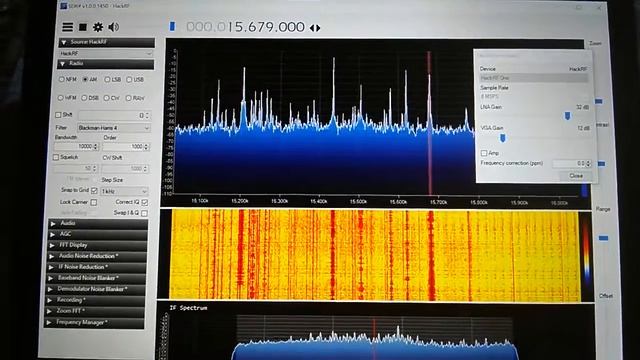Screen dimensions: 640x360
Task: Open settings with the gear icon
Action: (x=98, y=27)
